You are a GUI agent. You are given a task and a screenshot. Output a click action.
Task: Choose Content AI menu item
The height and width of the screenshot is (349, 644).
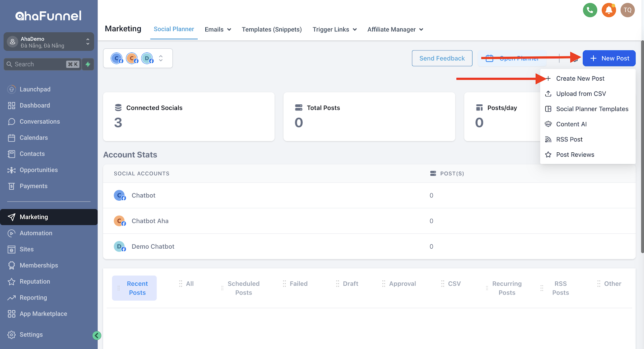[x=588, y=124]
